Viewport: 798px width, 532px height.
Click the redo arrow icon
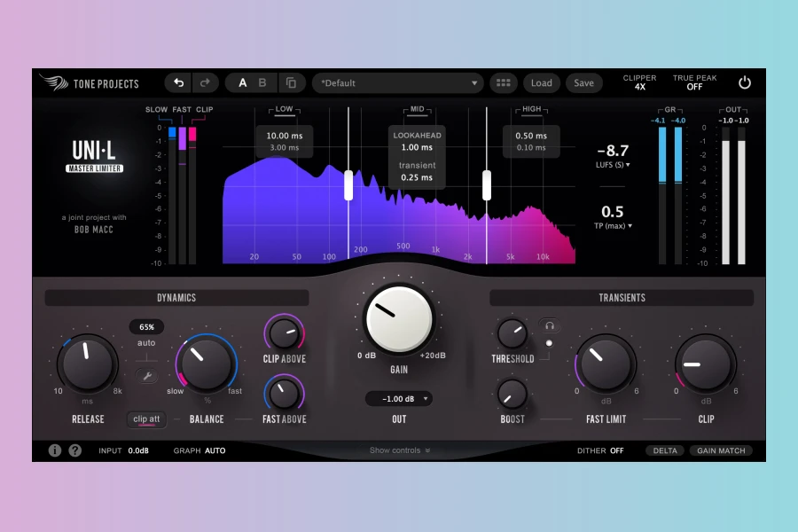pyautogui.click(x=205, y=83)
